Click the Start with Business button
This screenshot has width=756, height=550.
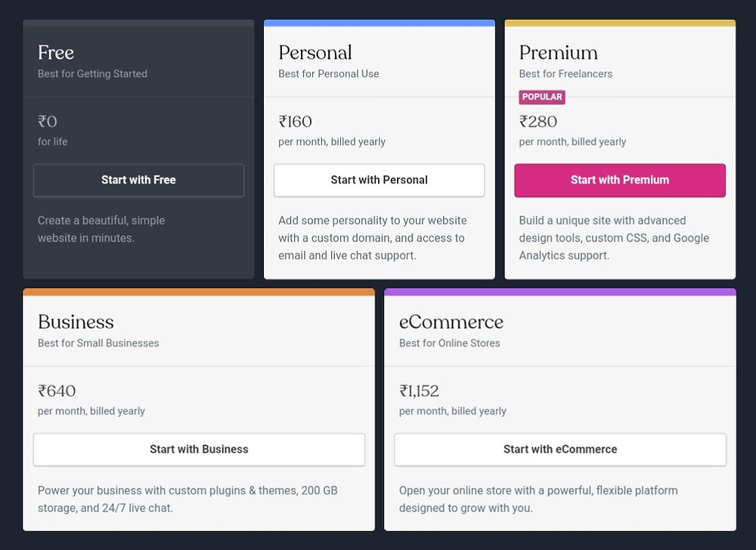pyautogui.click(x=199, y=449)
